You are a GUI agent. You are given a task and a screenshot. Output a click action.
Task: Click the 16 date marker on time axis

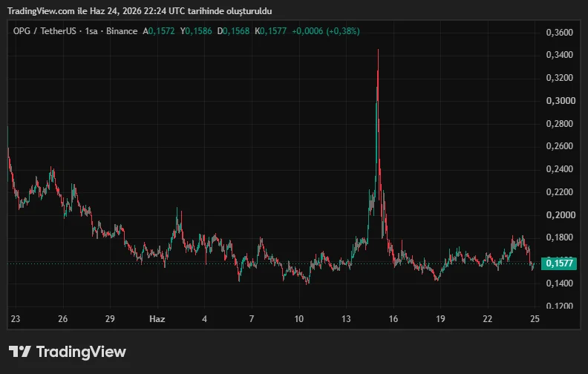pyautogui.click(x=393, y=319)
